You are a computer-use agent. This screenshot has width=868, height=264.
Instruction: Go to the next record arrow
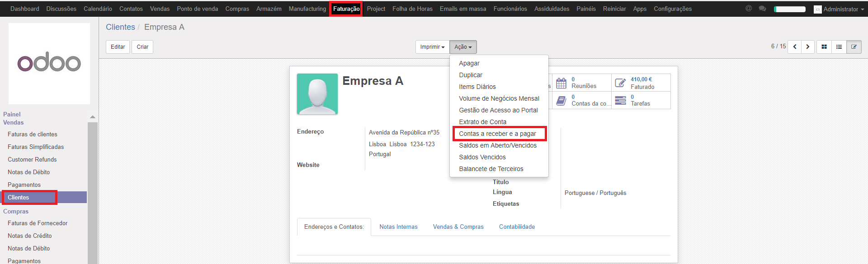[808, 47]
